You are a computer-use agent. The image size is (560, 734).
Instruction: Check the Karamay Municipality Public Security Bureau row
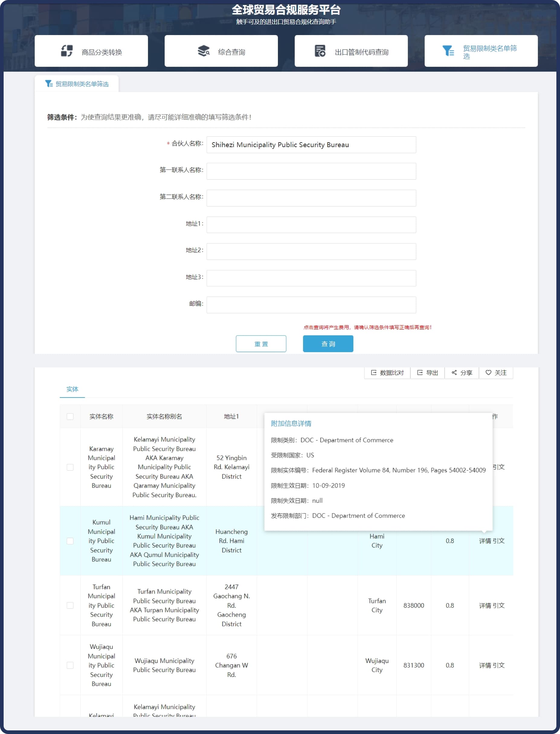(70, 467)
